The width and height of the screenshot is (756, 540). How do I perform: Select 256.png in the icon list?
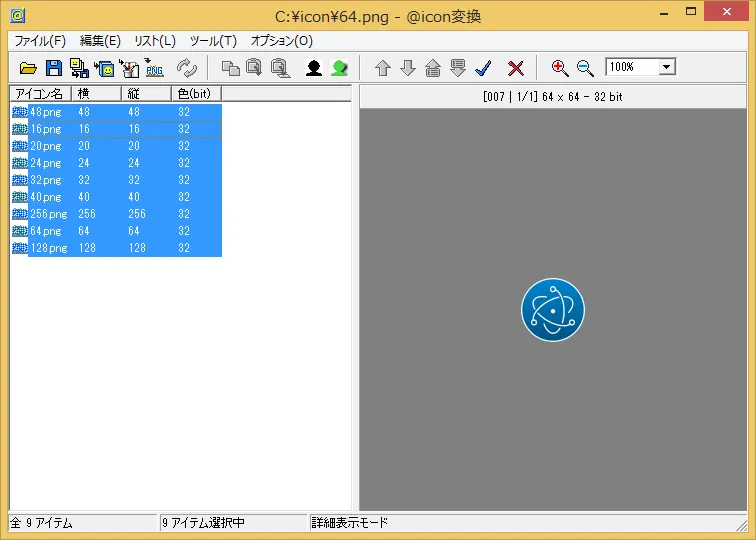[x=49, y=214]
